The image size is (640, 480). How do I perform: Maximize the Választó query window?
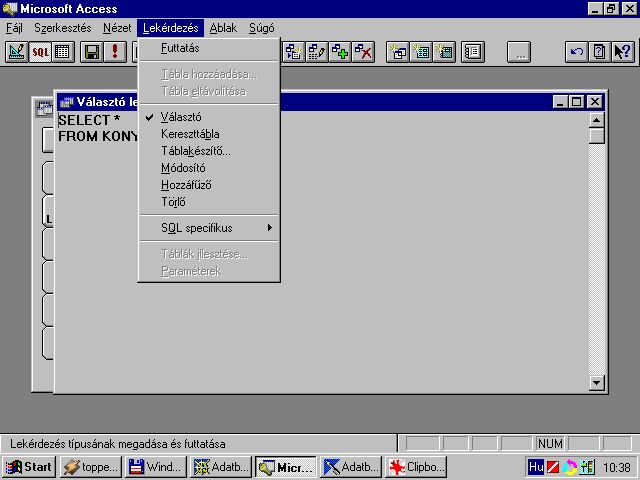point(577,101)
